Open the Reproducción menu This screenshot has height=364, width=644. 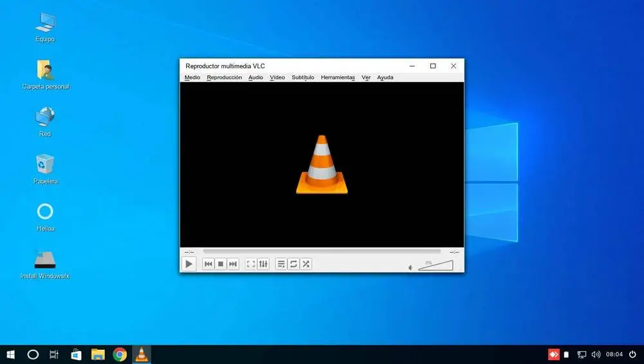click(x=224, y=77)
